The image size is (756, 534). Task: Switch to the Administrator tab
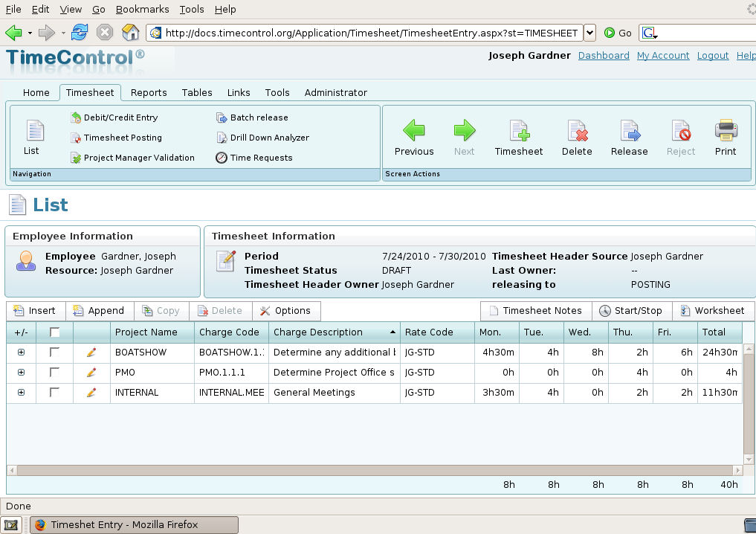click(335, 93)
